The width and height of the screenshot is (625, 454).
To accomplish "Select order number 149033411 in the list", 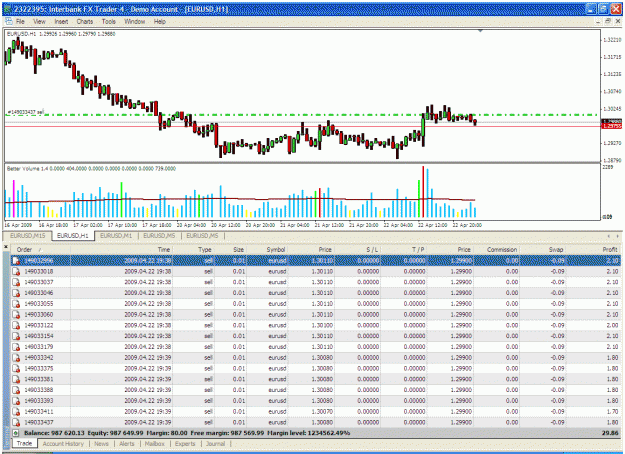I will pos(39,411).
